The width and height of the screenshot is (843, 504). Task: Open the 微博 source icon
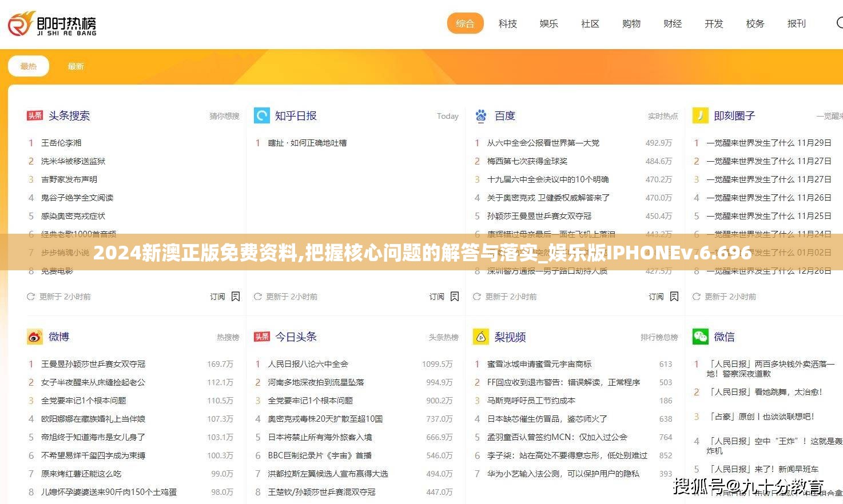35,337
